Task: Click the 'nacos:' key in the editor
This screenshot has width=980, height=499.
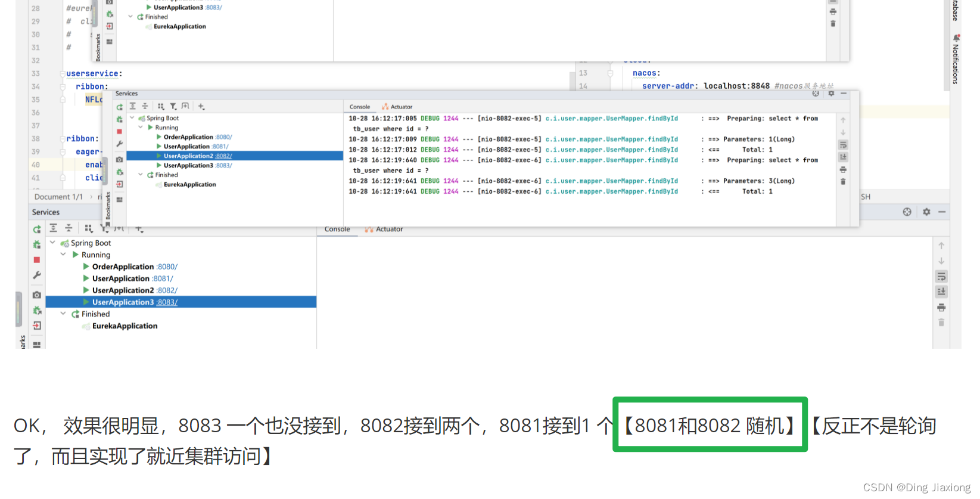Action: (x=646, y=73)
